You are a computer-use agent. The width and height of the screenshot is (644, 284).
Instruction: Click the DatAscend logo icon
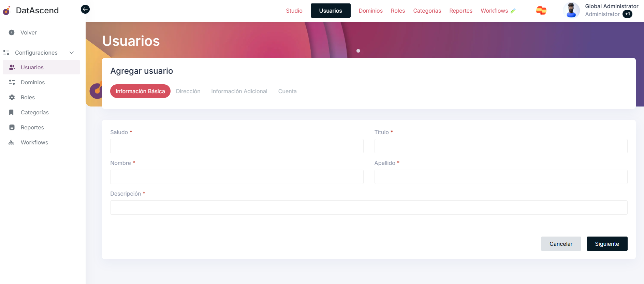(x=7, y=11)
